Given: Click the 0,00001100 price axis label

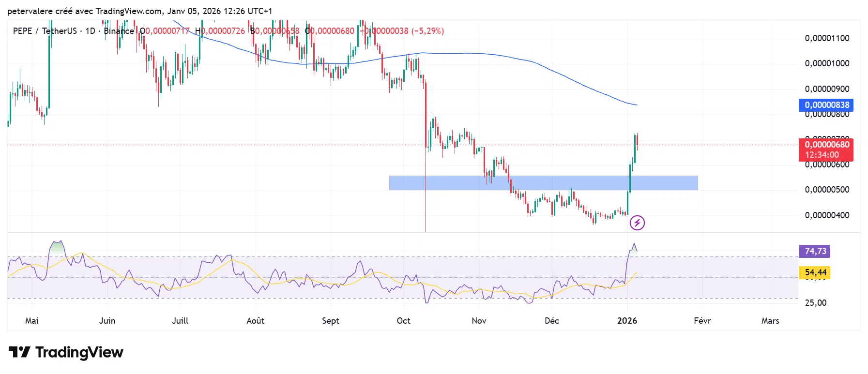Looking at the screenshot, I should click(x=827, y=38).
